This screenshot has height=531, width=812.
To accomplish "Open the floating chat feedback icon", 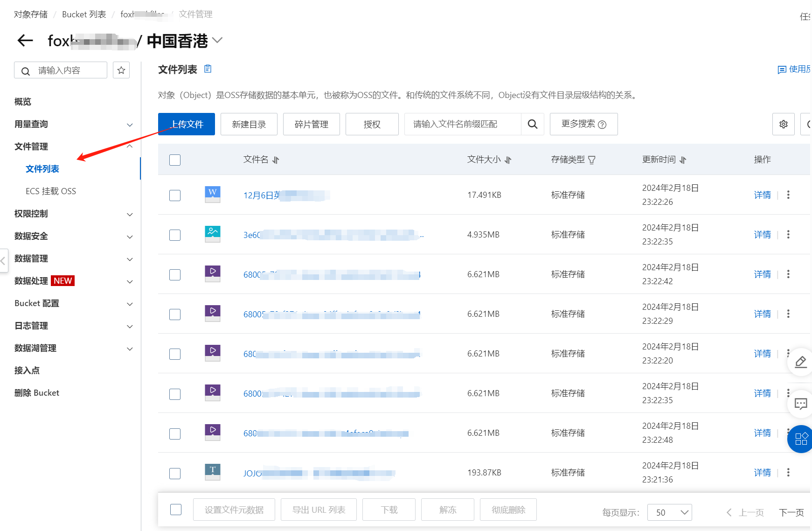I will point(800,404).
